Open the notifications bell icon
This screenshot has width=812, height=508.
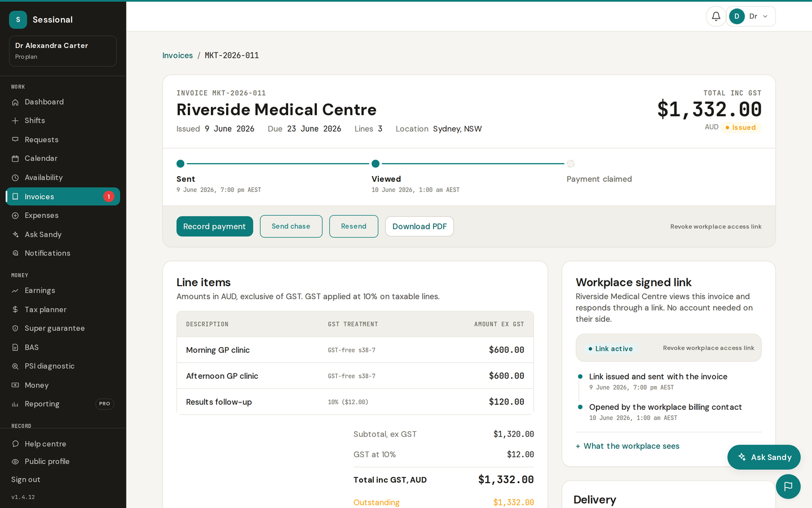click(x=716, y=16)
